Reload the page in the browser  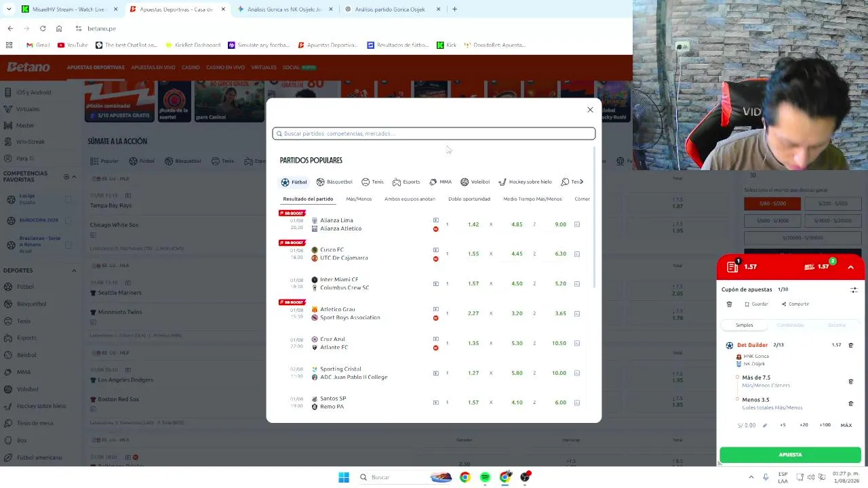pyautogui.click(x=43, y=28)
